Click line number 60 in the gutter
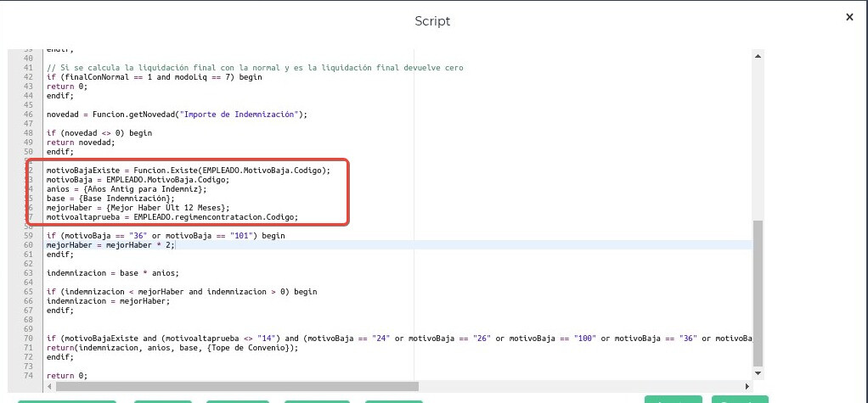 click(x=28, y=244)
